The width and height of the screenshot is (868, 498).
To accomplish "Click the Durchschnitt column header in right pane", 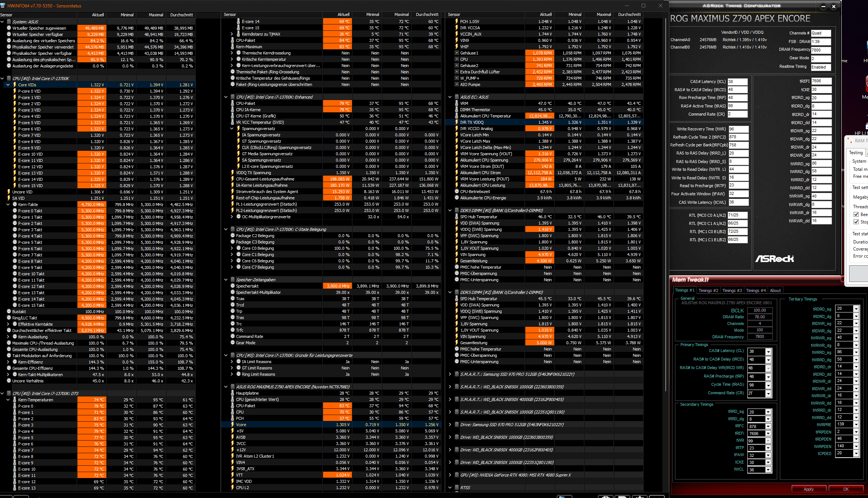I will pyautogui.click(x=629, y=14).
